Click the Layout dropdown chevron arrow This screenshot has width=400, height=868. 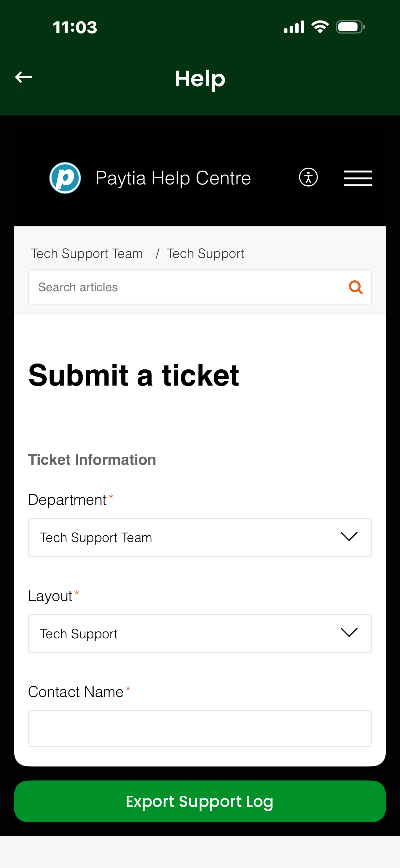tap(349, 632)
